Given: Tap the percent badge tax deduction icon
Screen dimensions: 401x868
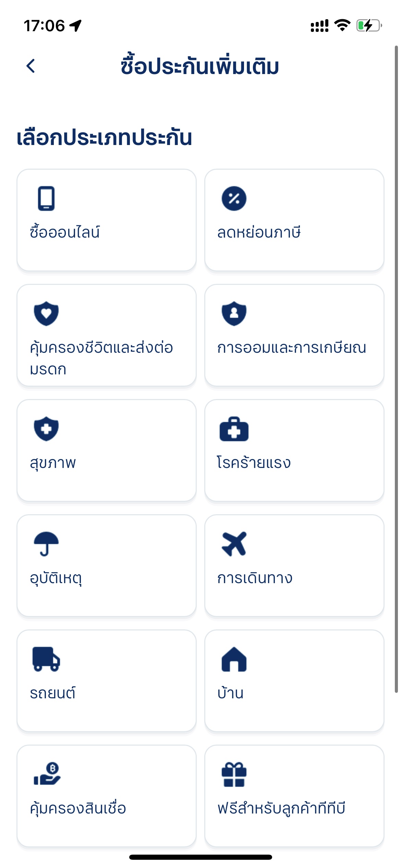Looking at the screenshot, I should point(234,198).
